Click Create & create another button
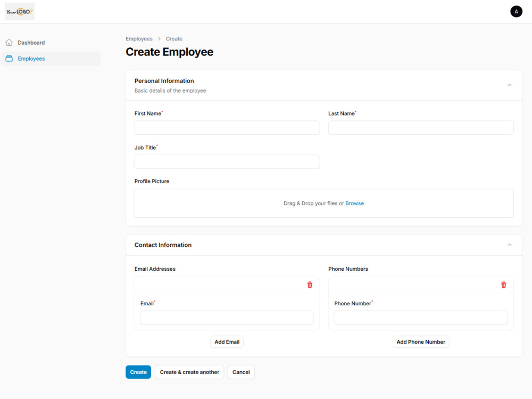This screenshot has width=532, height=399. pos(189,372)
